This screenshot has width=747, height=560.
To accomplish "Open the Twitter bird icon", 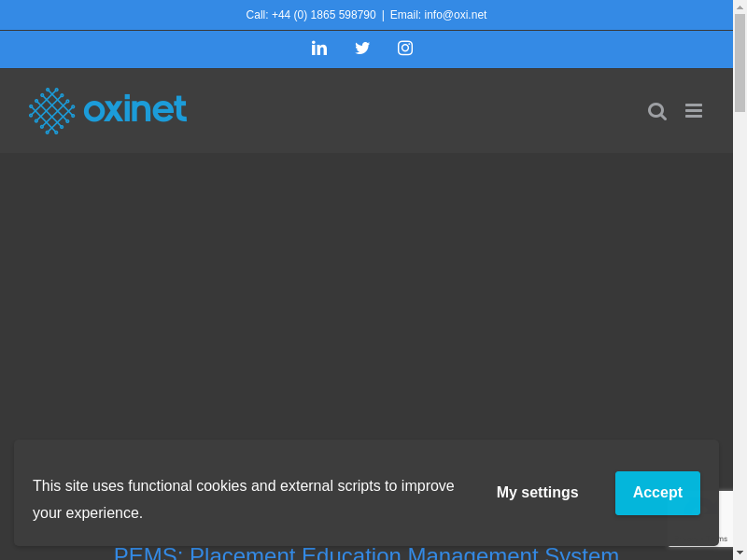I will (x=362, y=49).
